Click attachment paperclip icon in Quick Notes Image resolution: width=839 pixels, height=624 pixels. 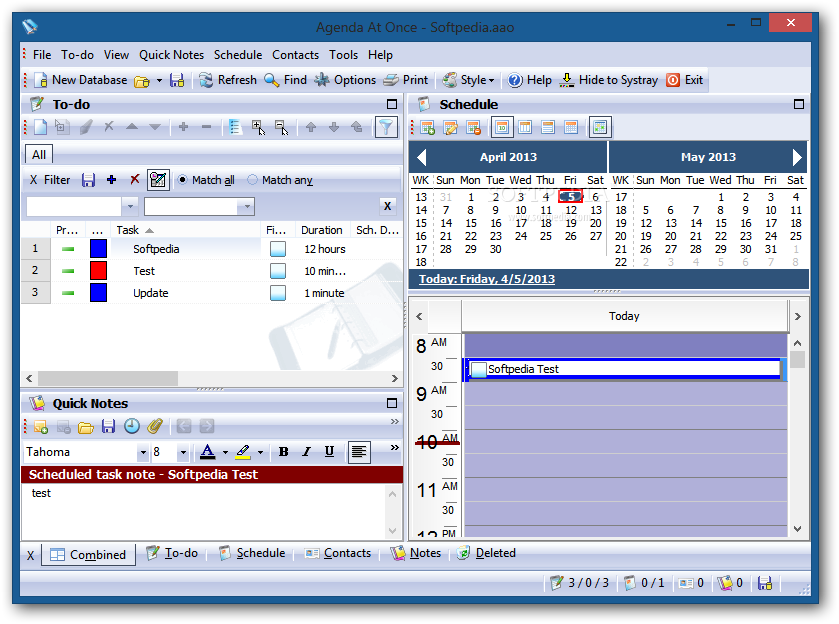coord(155,427)
